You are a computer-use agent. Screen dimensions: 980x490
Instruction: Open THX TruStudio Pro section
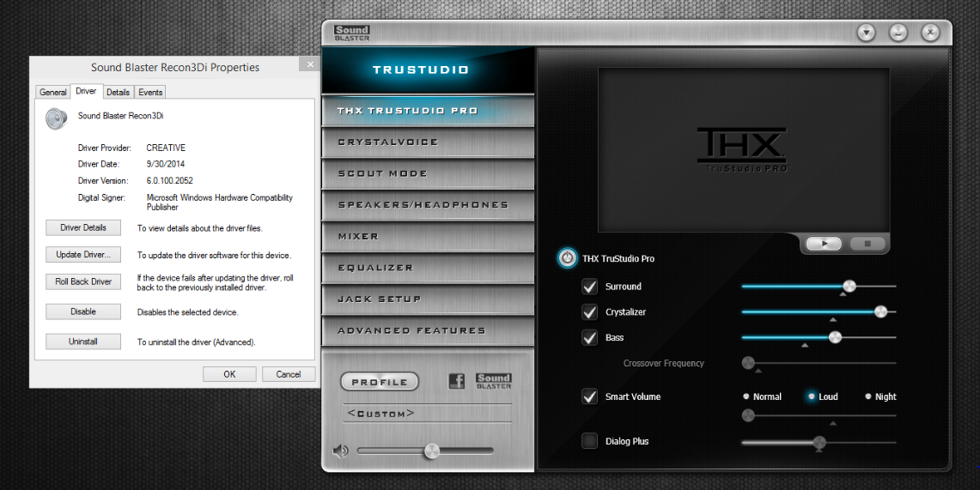coord(428,111)
